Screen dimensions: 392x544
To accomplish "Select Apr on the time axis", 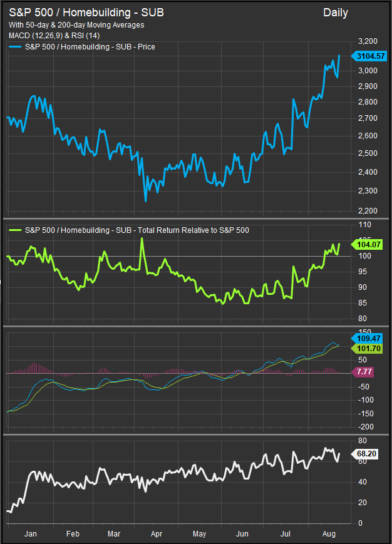I will click(156, 535).
